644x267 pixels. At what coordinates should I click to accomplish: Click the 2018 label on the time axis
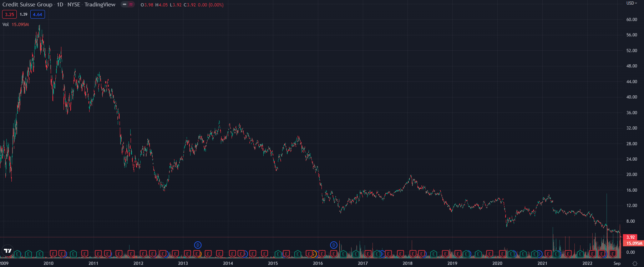407,263
